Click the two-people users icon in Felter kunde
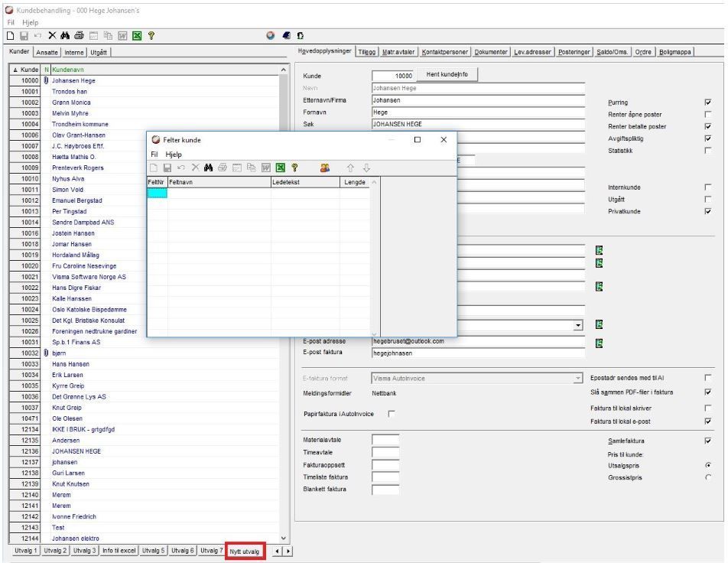Image resolution: width=728 pixels, height=563 pixels. 325,168
